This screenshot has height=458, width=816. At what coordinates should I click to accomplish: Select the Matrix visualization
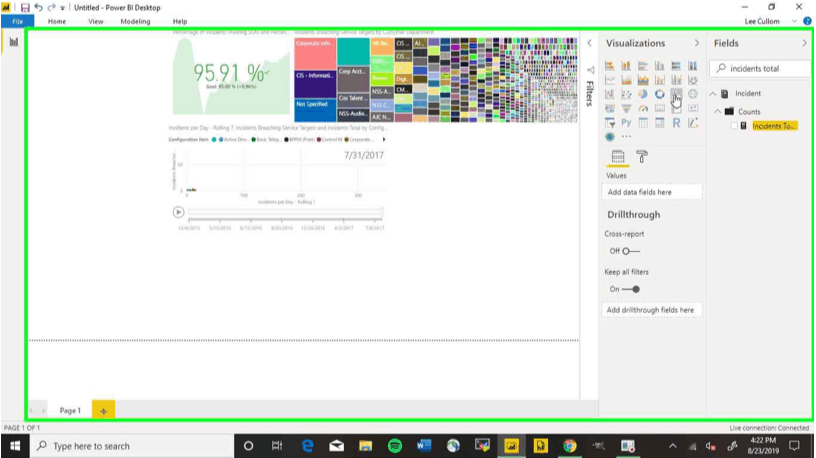659,123
